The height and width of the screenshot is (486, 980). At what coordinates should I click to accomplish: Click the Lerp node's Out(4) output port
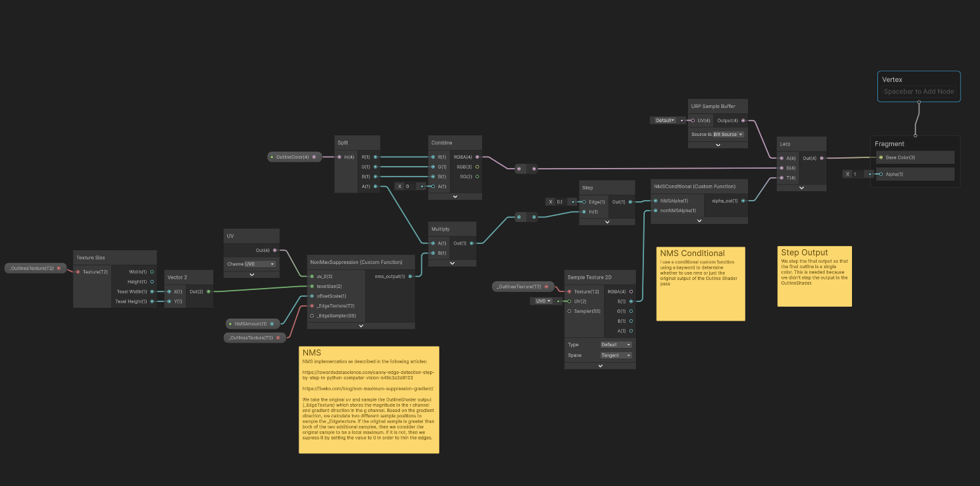point(821,158)
